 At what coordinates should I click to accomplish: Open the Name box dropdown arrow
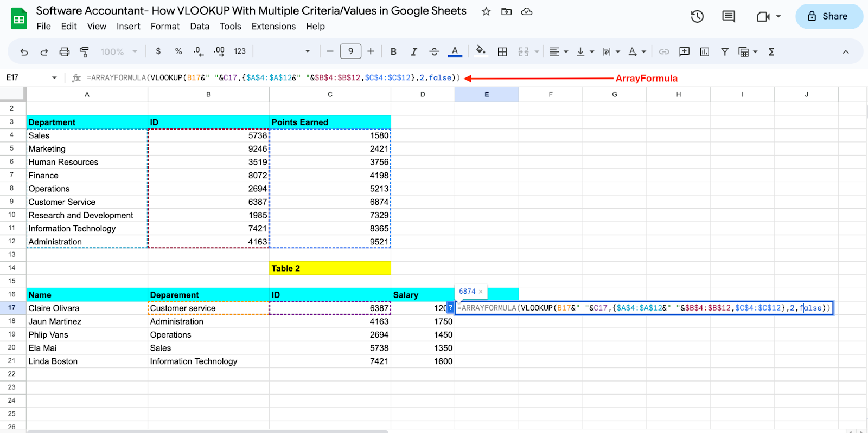54,78
